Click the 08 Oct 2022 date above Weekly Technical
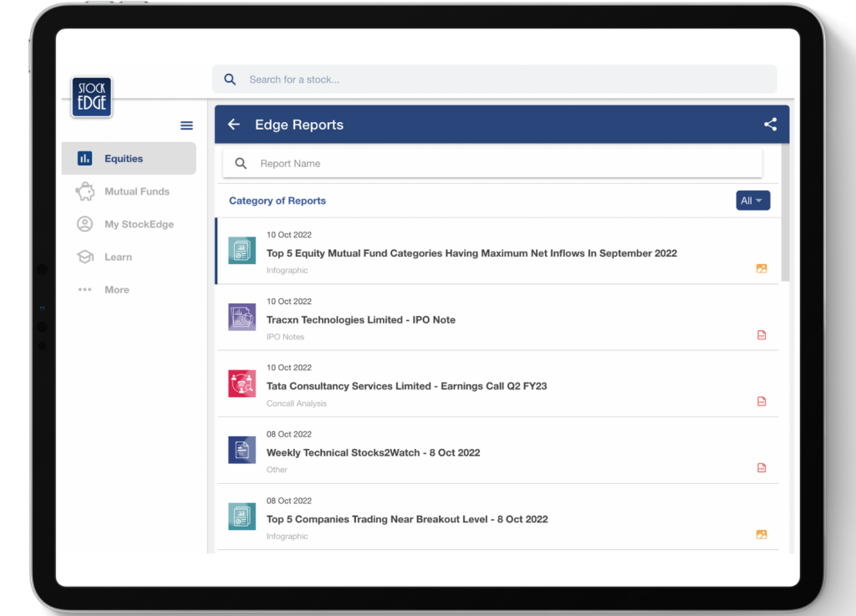Image resolution: width=856 pixels, height=616 pixels. coord(288,435)
